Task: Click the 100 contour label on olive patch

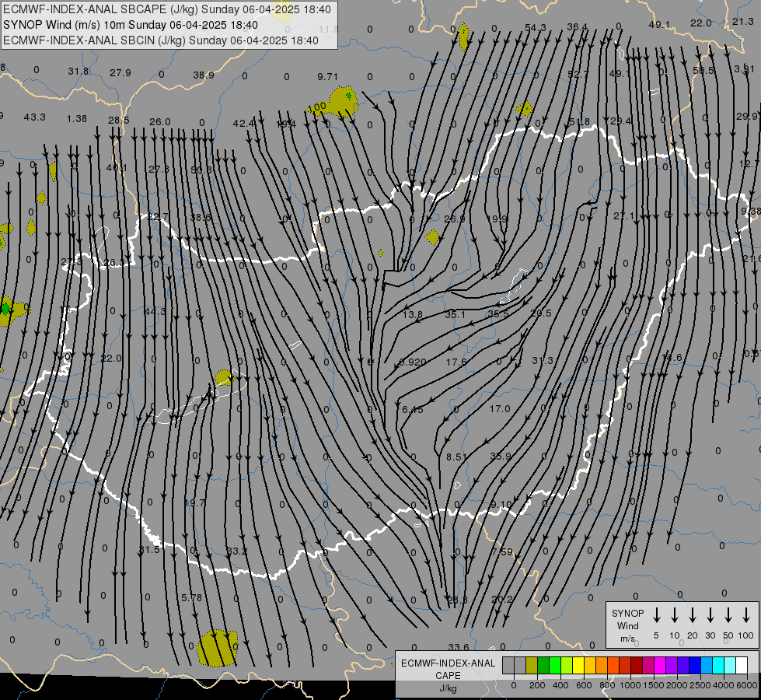Action: pyautogui.click(x=317, y=107)
